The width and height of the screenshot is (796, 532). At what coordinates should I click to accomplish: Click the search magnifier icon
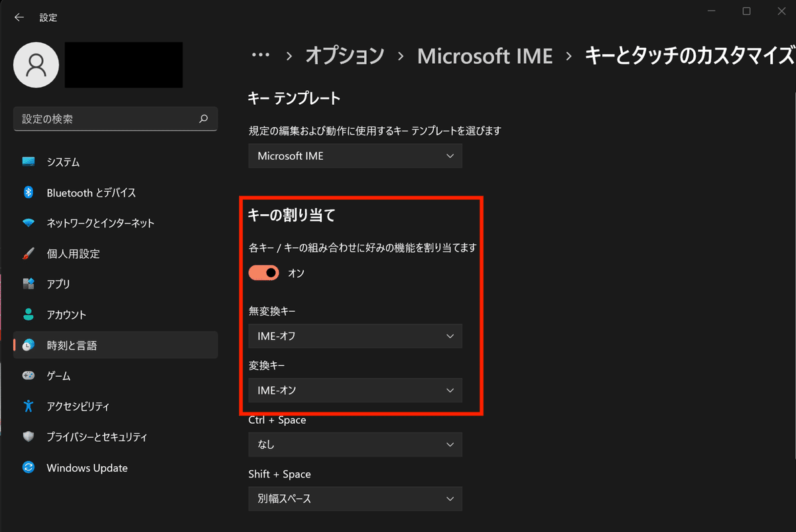tap(204, 119)
